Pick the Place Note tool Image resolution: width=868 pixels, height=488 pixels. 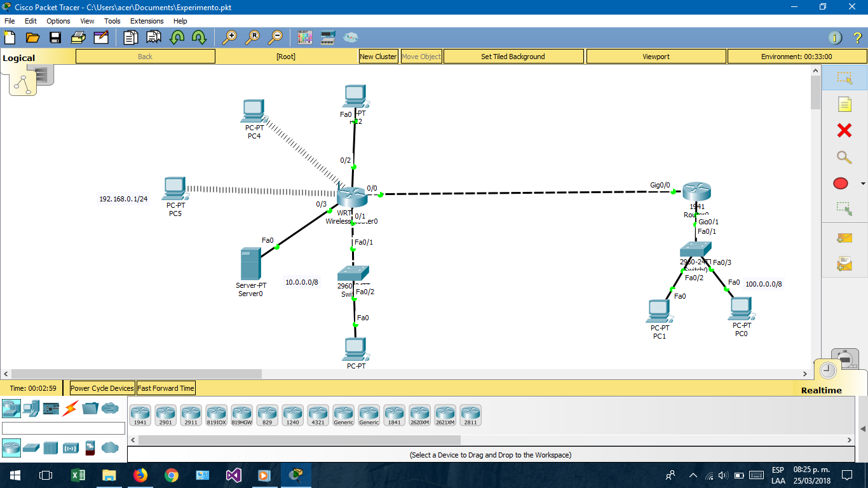(844, 104)
